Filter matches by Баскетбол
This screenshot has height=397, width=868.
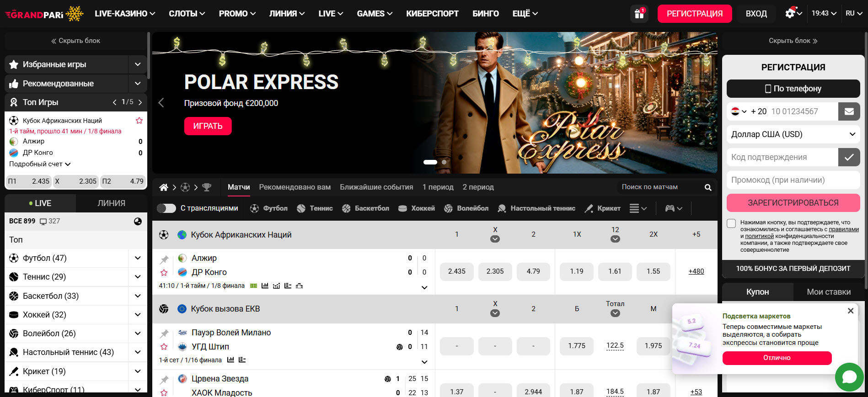366,208
